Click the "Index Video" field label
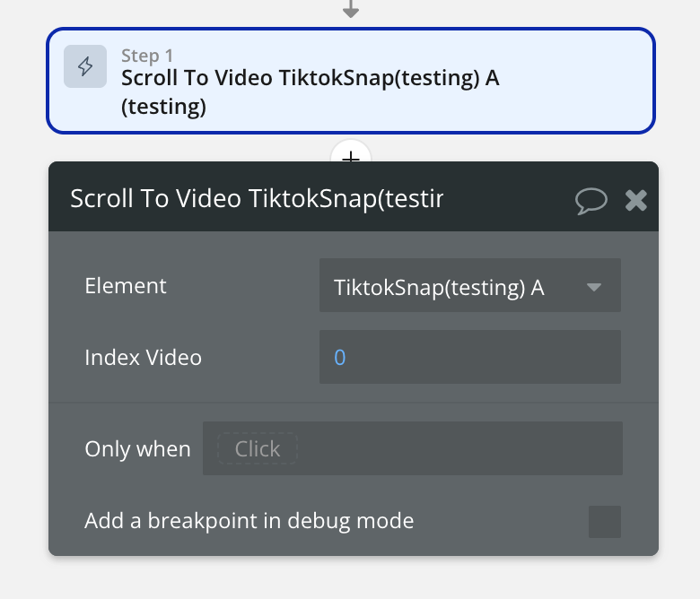This screenshot has height=599, width=700. point(143,358)
